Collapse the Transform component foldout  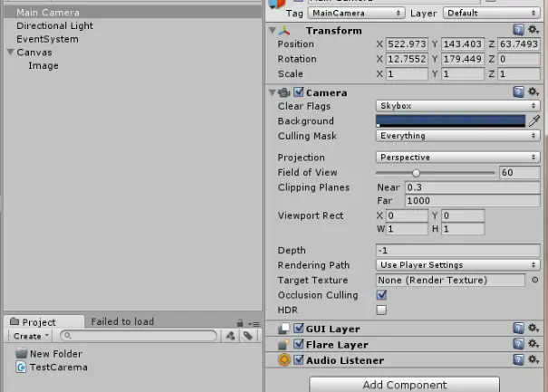(x=273, y=31)
